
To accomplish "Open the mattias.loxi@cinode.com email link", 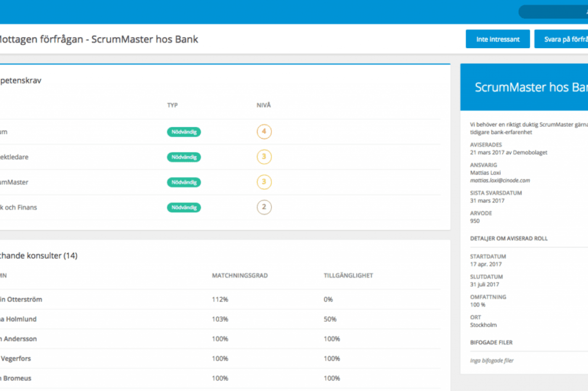I will coord(493,181).
